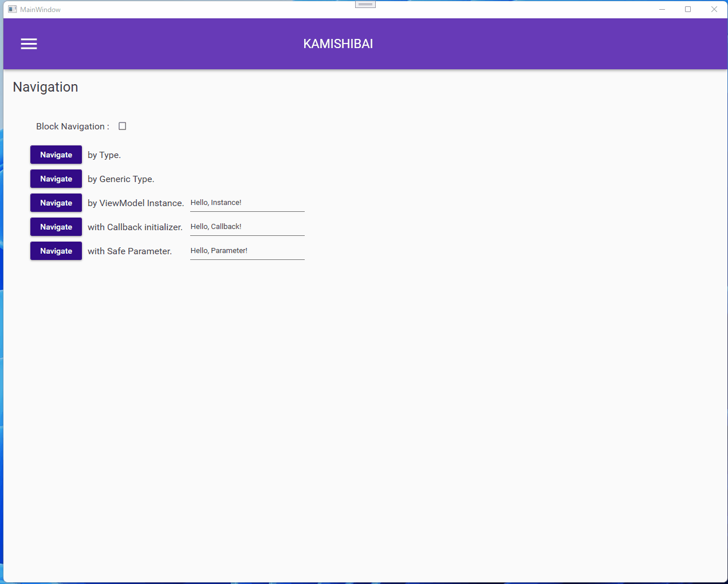The image size is (728, 584).
Task: Click the 'with Callback initializer.' label
Action: pos(135,227)
